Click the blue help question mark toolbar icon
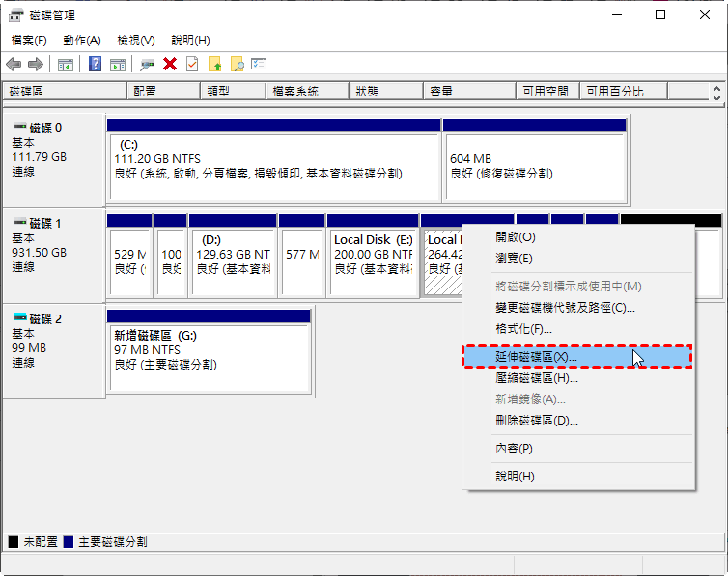The width and height of the screenshot is (728, 576). pyautogui.click(x=96, y=64)
